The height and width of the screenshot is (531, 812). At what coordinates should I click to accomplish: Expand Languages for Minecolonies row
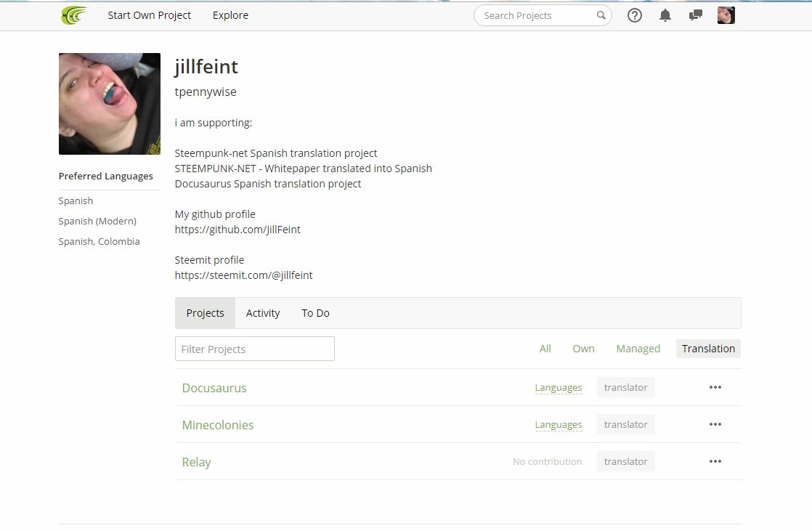[x=559, y=425]
